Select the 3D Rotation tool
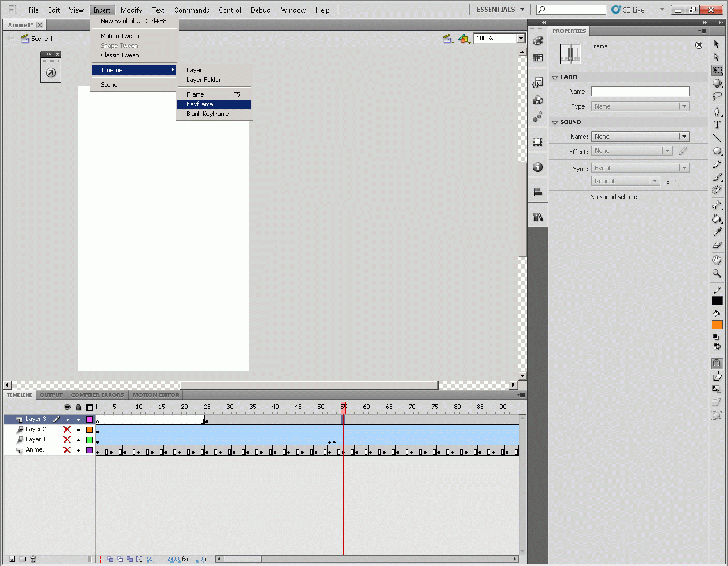Screen dimensions: 728x566 coord(717,83)
